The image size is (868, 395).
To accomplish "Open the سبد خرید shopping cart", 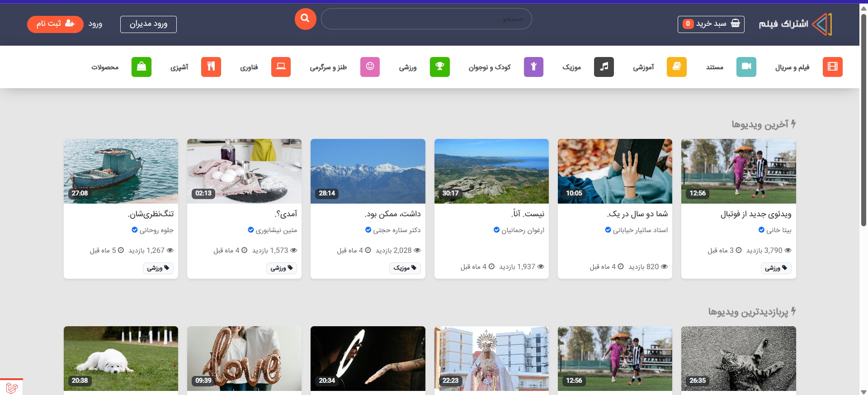I will [711, 24].
